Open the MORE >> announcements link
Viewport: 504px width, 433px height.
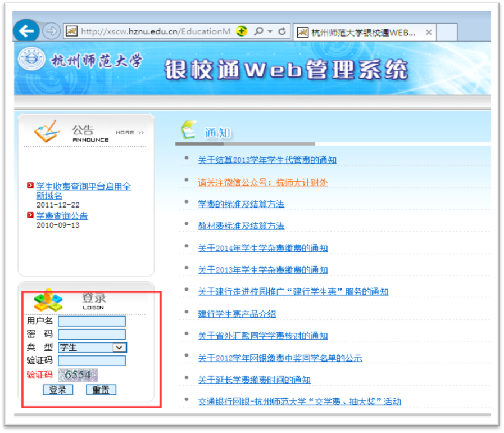(x=130, y=133)
